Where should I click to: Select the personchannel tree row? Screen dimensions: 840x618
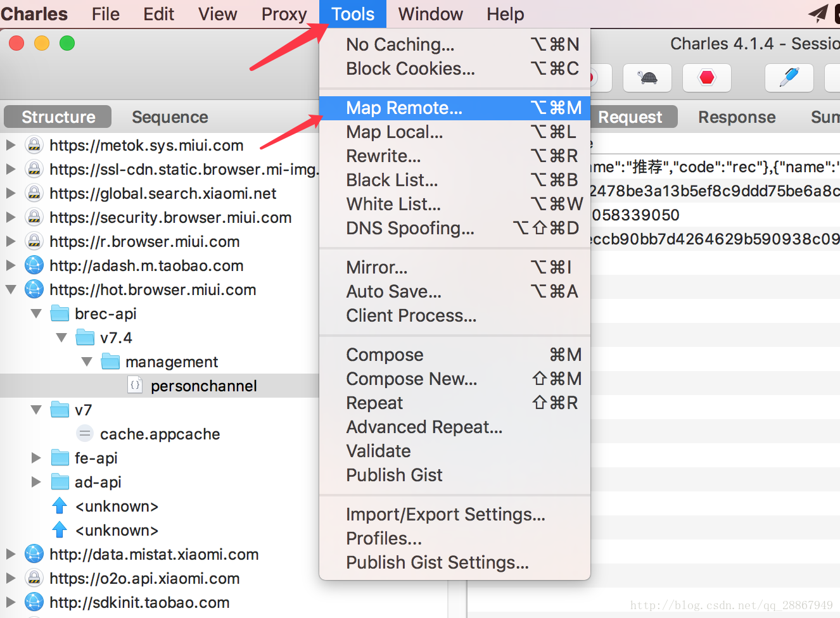(160, 386)
